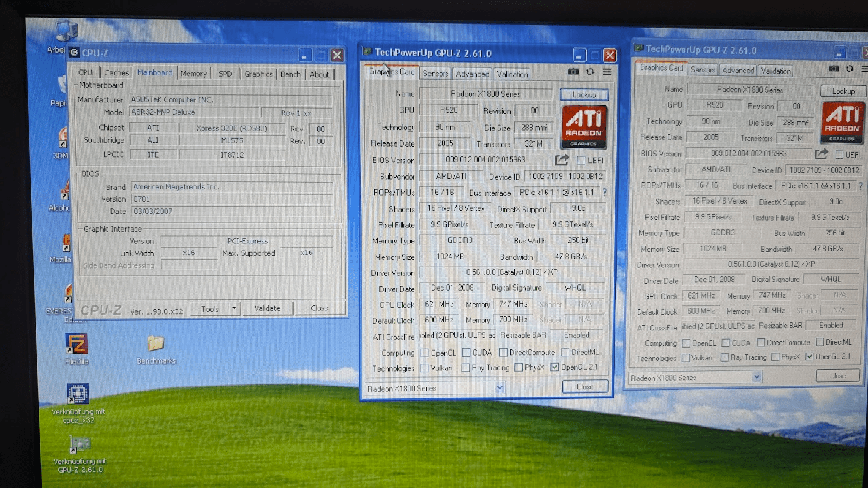Click the Bus Interface question mark in middle GPU-Z window
Viewport: 868px width, 488px height.
point(604,193)
